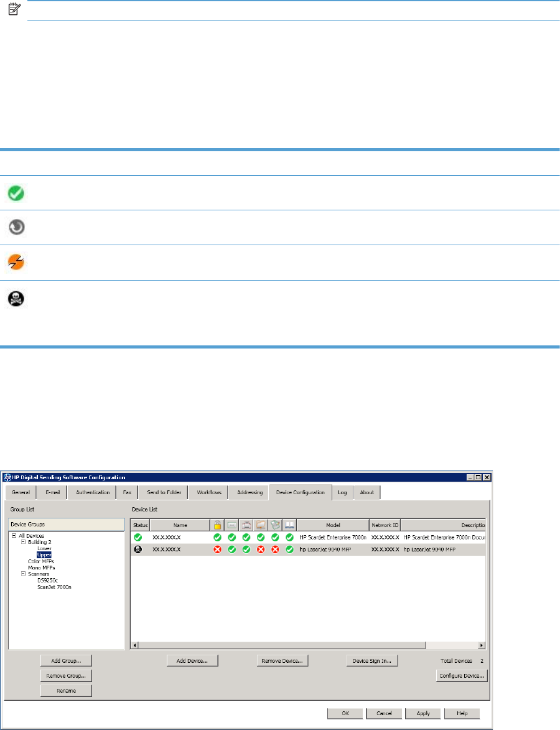This screenshot has height=730, width=560.
Task: Select the Lower group in the tree
Action: [44, 548]
